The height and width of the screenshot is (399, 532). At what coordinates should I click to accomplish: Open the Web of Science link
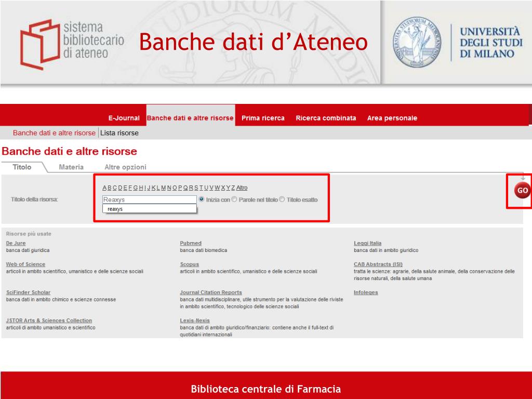click(x=25, y=264)
